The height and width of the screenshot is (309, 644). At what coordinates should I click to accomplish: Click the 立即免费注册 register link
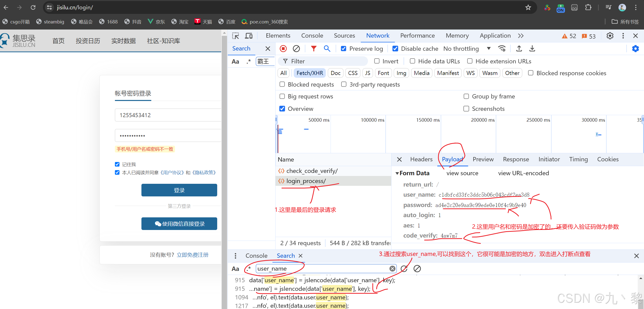[x=192, y=255]
